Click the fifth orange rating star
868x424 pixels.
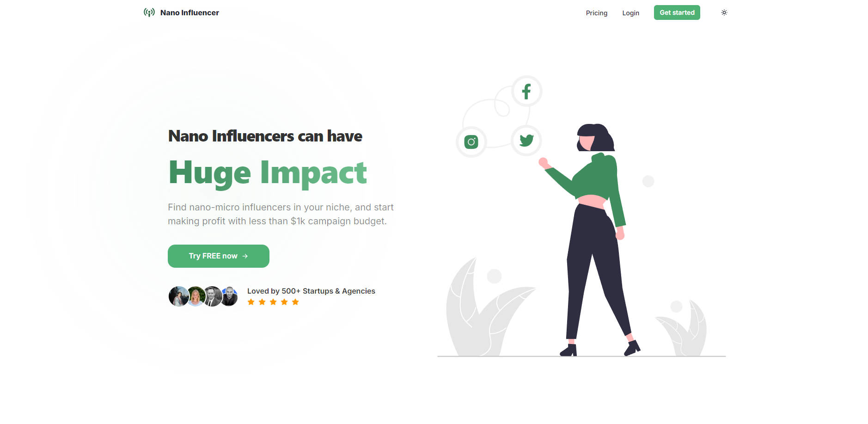pos(295,302)
